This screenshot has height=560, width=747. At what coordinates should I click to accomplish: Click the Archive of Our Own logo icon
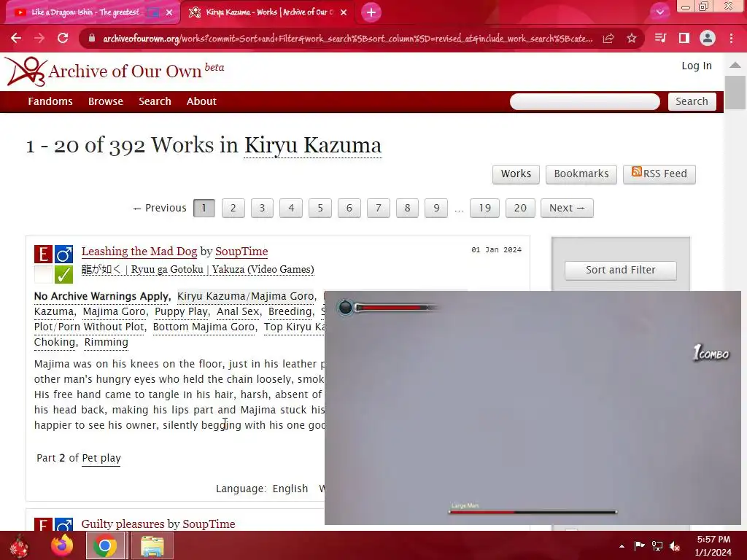point(26,71)
